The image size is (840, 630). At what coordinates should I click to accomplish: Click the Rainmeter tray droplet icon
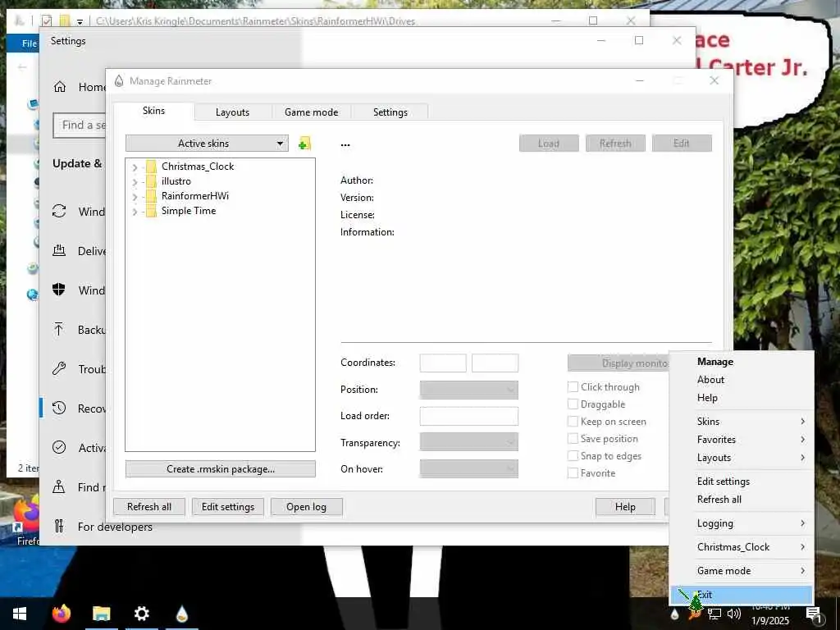[674, 614]
